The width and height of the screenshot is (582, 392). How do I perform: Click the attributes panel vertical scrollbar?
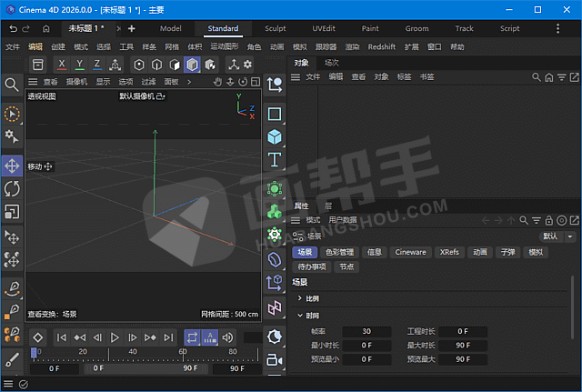click(572, 307)
